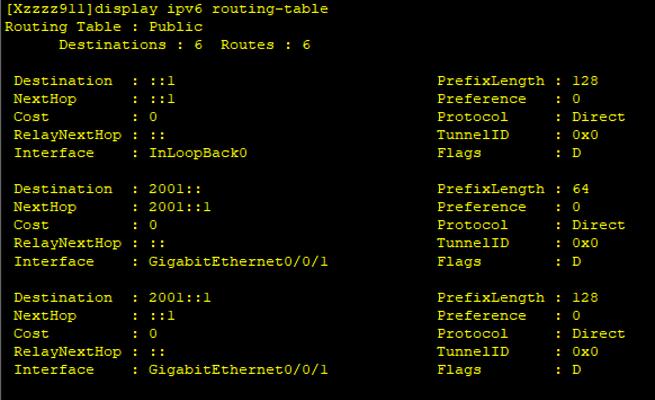This screenshot has height=400, width=655.
Task: Click the Destination value 2001::
Action: click(x=175, y=189)
